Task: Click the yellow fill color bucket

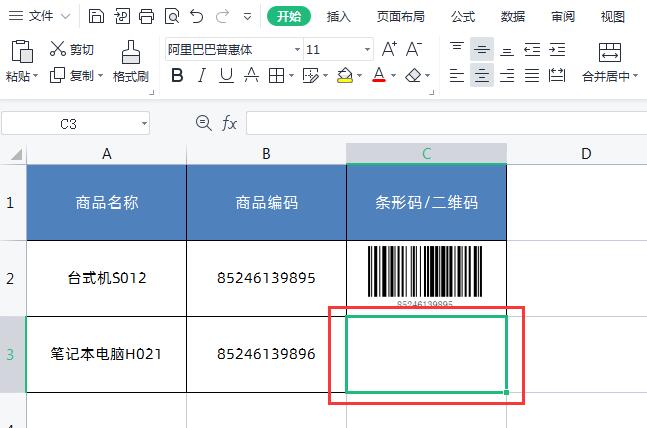Action: [x=345, y=76]
